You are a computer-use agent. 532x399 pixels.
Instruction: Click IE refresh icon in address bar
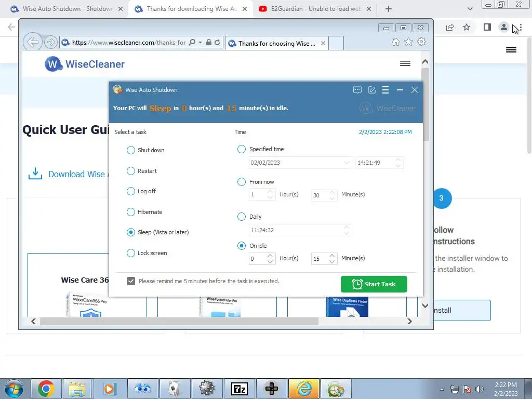(217, 43)
